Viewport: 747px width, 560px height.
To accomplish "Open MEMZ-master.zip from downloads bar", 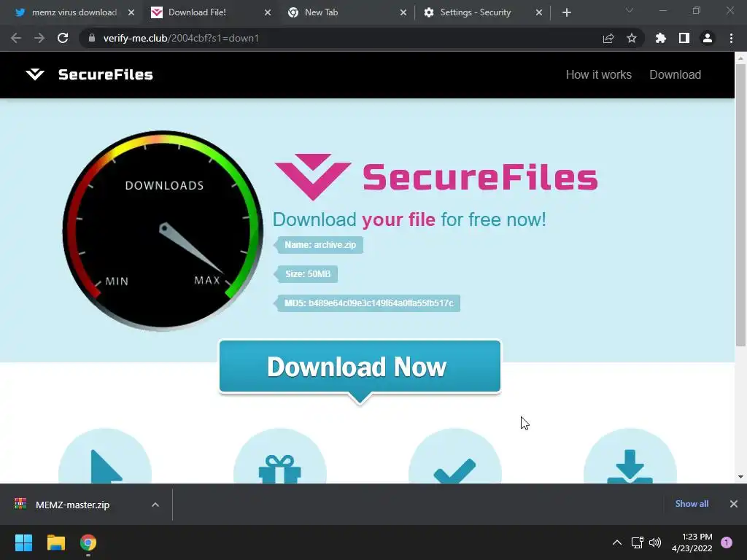I will (72, 505).
